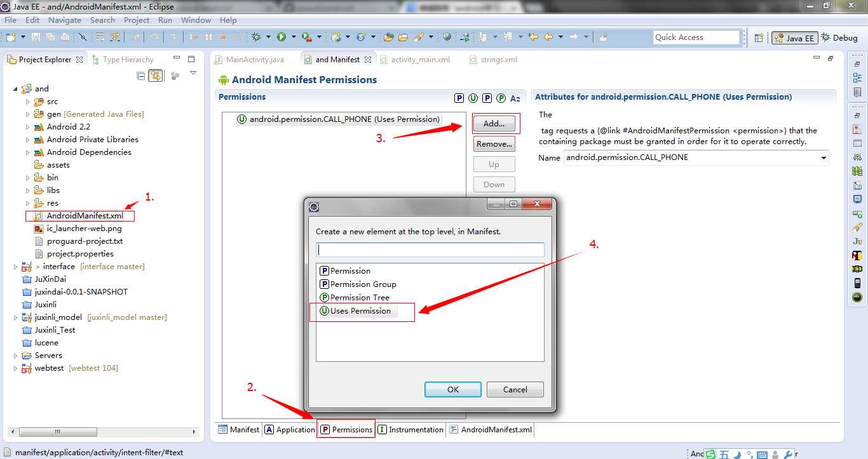Expand the Servers project
This screenshot has height=459, width=868.
point(15,356)
